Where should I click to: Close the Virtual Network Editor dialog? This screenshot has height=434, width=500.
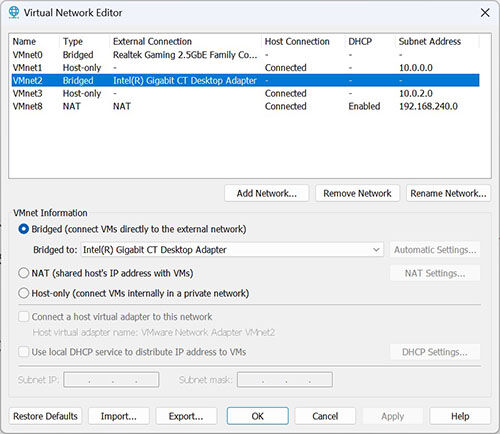485,13
